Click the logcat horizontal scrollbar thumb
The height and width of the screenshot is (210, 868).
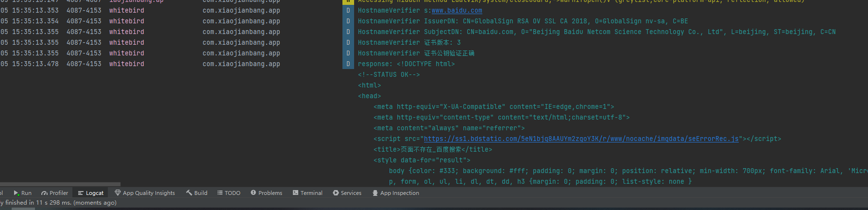pos(60,184)
